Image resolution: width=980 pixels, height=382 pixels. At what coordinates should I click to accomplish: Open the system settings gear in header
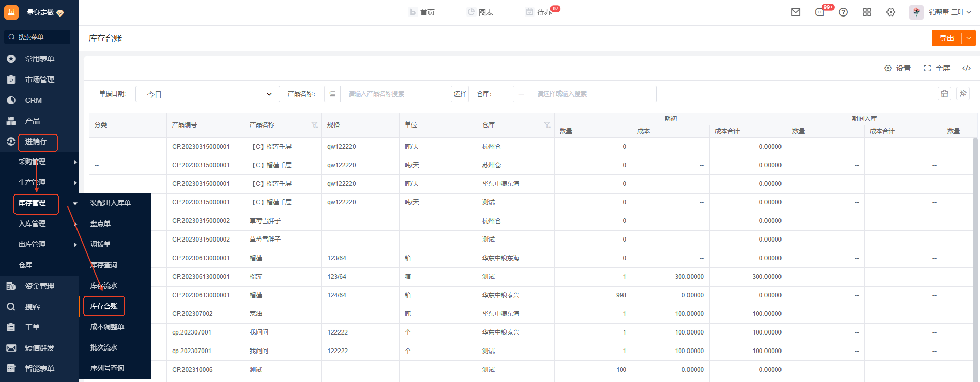tap(891, 12)
